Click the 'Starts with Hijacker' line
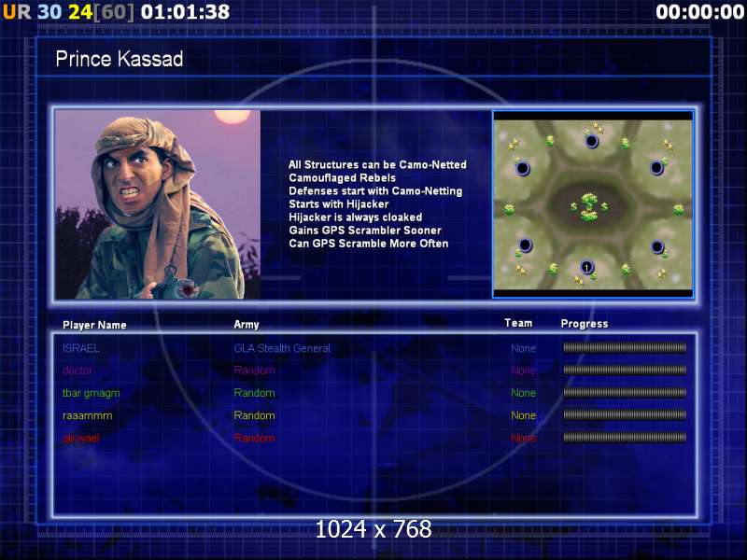This screenshot has width=747, height=560. click(339, 204)
